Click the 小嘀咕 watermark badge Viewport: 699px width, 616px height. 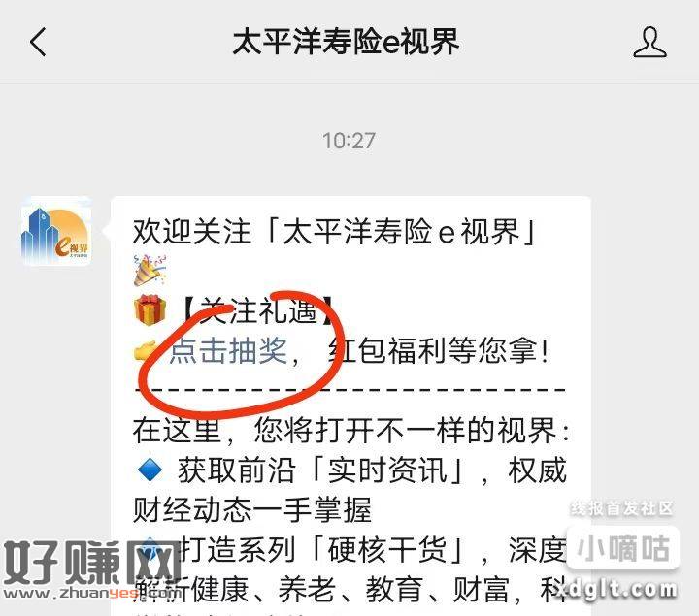[623, 548]
